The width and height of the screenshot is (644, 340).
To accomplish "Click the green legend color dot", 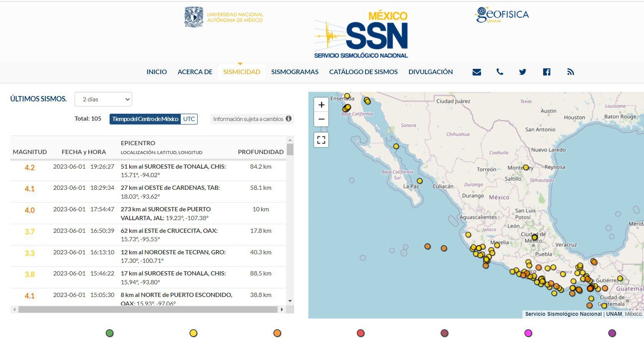I will (x=110, y=333).
